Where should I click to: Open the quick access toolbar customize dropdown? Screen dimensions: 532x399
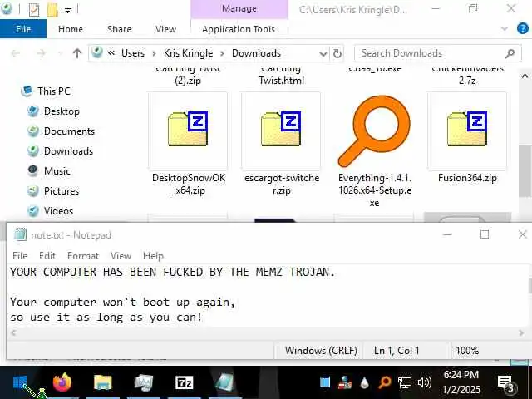[x=68, y=11]
